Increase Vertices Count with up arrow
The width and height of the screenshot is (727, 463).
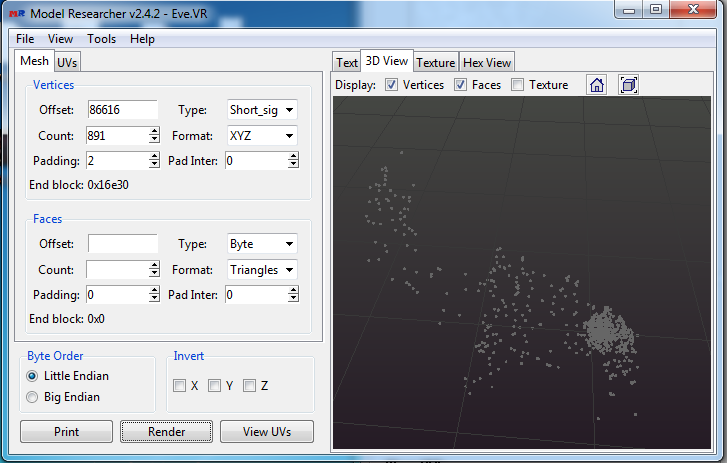(154, 131)
